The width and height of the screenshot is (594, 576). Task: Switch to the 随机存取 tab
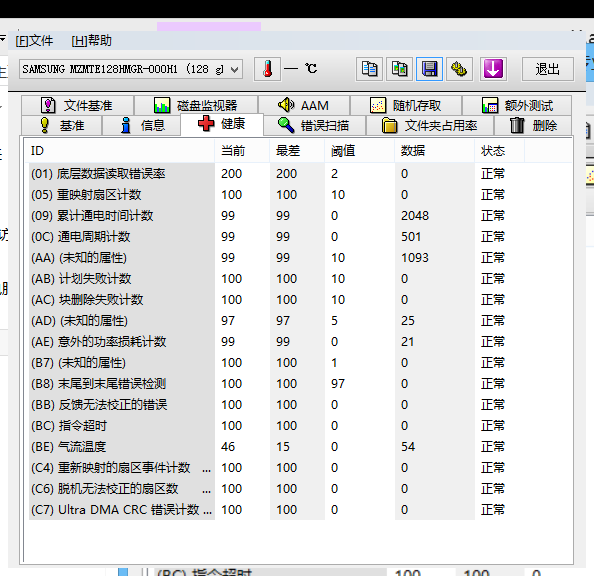(x=406, y=105)
